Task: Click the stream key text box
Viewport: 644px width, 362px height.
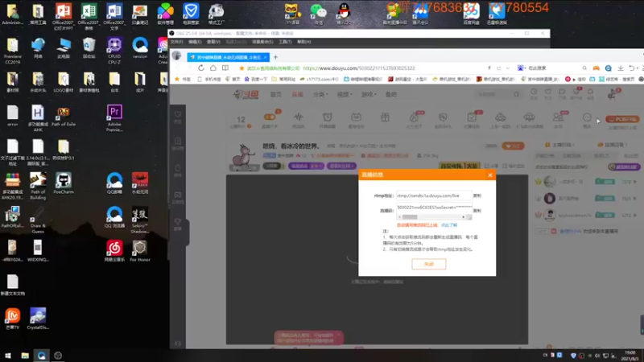Action: 434,208
